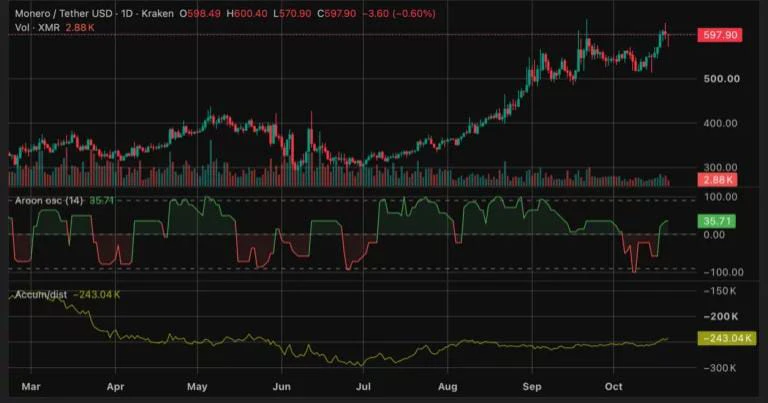Click the −200K axis label
This screenshot has height=403, width=768.
click(x=720, y=317)
